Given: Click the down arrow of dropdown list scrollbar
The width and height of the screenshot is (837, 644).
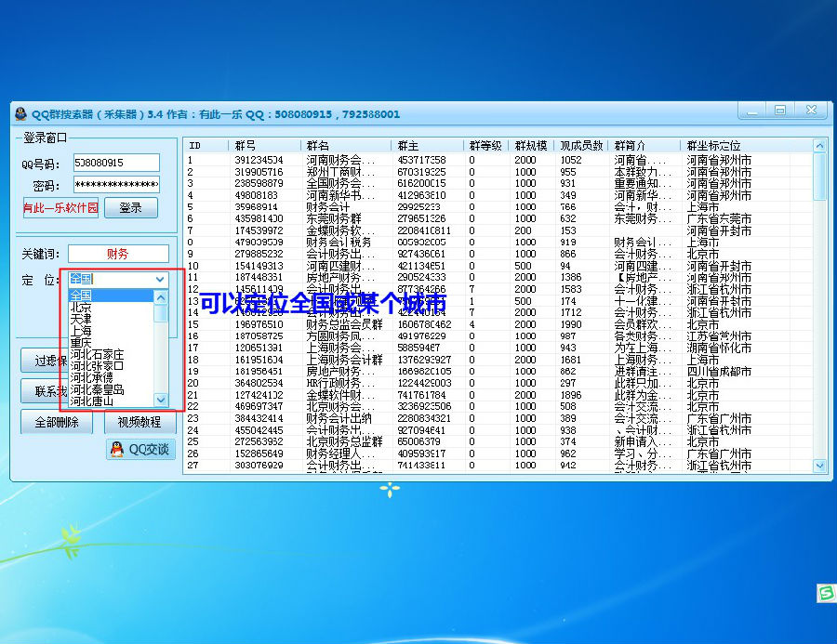Looking at the screenshot, I should tap(161, 400).
